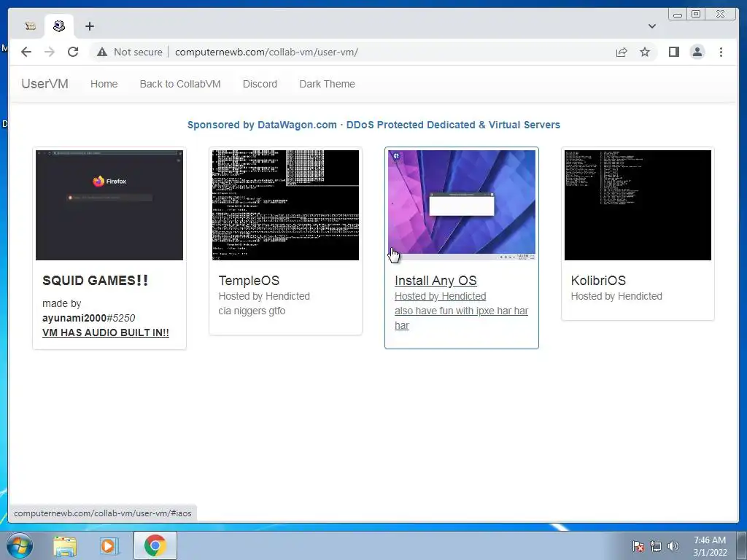Click the ayunami2000#5250 author text
This screenshot has height=560, width=747.
(88, 318)
